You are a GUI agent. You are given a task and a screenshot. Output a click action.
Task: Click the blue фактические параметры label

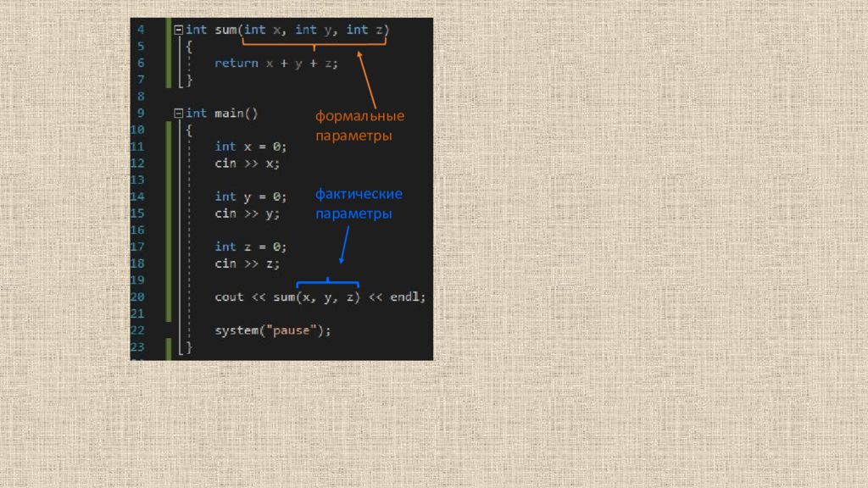pos(359,203)
